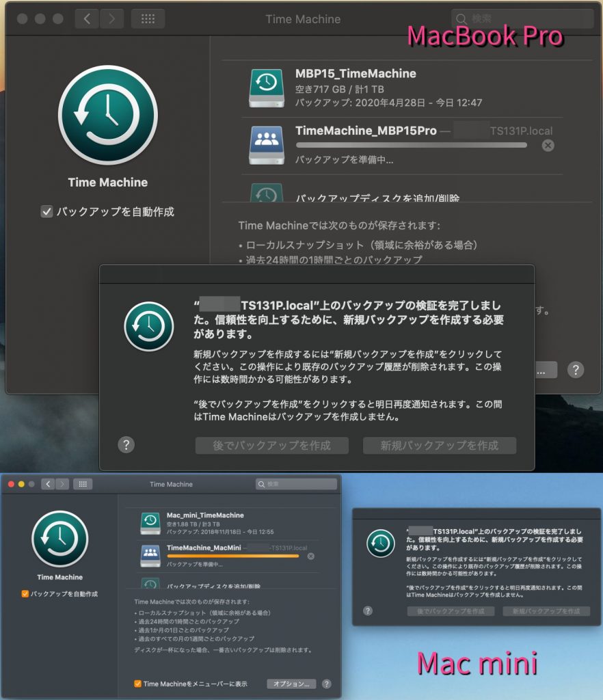Click TimeMachine_MBP15Pro backup progress bar
The image size is (603, 700).
pyautogui.click(x=411, y=145)
